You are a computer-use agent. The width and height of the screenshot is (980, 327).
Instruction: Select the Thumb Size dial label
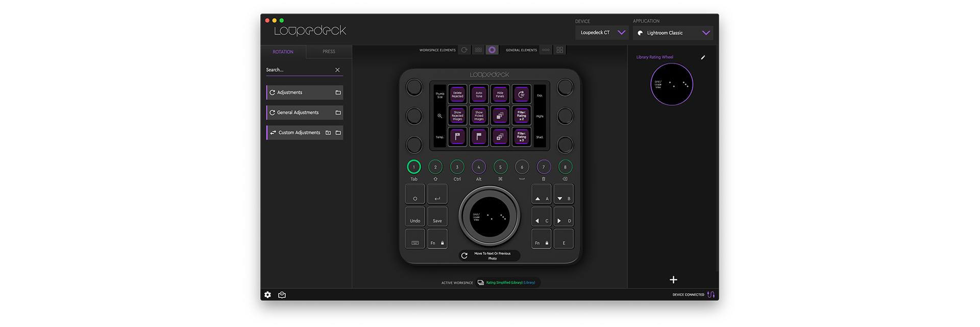coord(439,95)
